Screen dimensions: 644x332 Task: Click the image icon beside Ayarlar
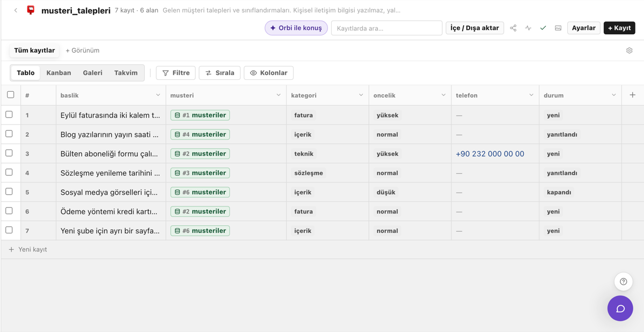[x=558, y=28]
